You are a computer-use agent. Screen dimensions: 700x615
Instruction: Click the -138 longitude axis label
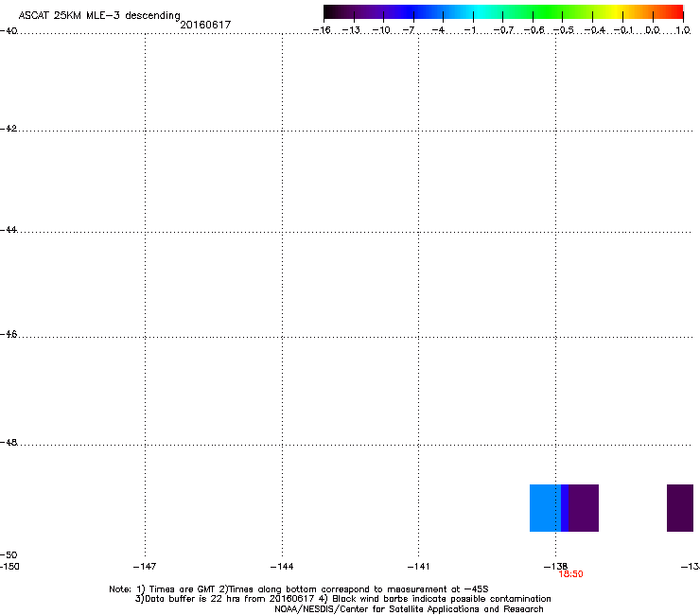555,567
